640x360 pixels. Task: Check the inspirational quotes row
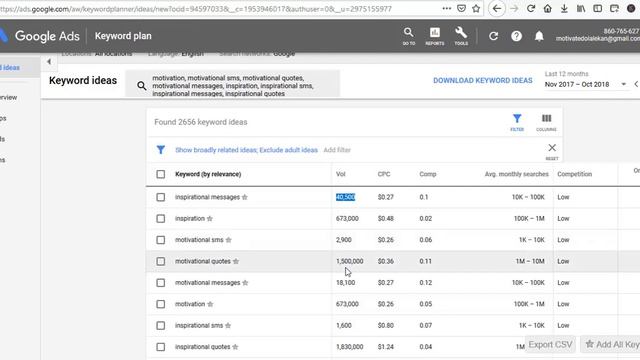click(161, 347)
